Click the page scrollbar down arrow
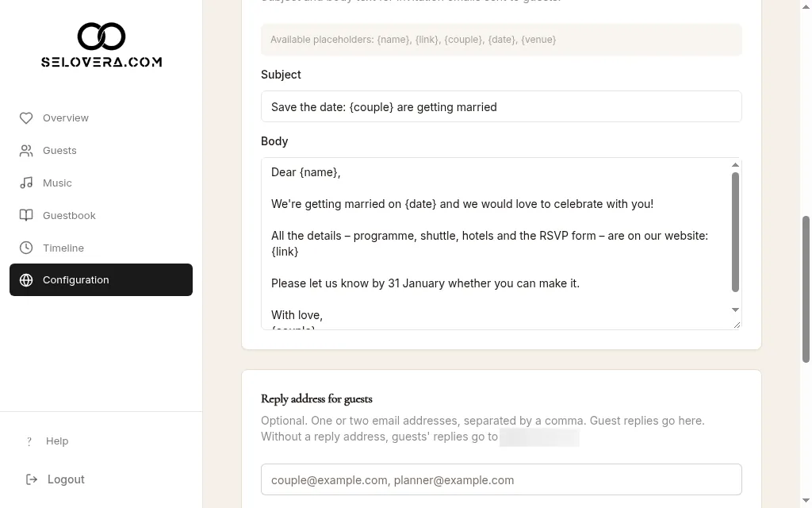Viewport: 812px width, 508px height. coord(806,501)
